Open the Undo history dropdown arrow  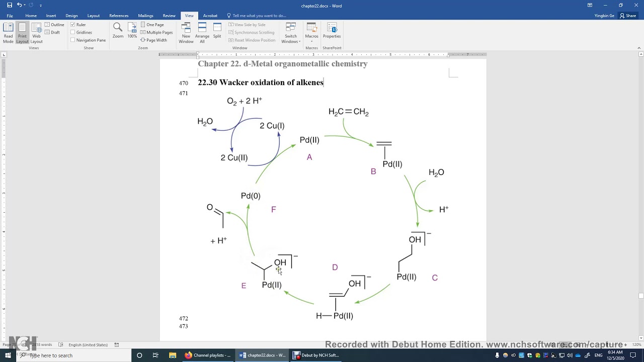tap(24, 6)
